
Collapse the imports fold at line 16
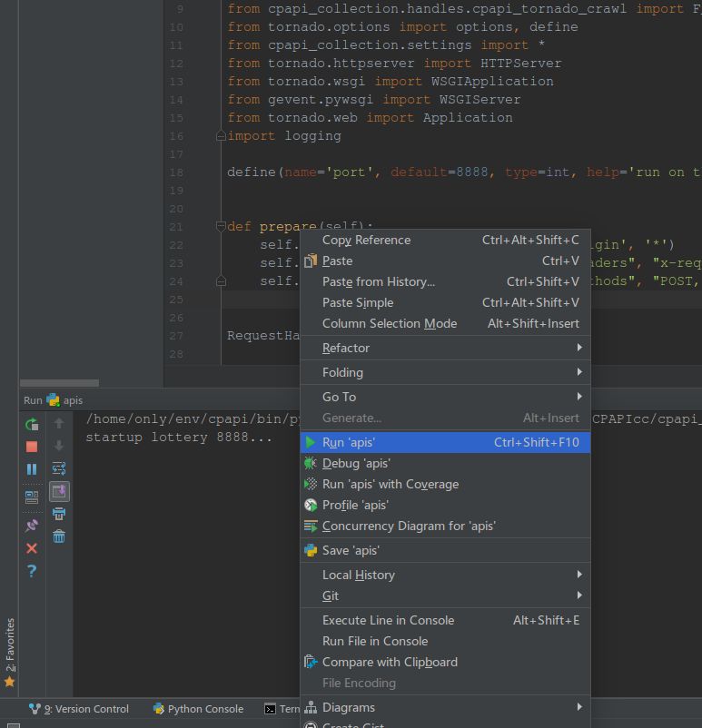coord(222,136)
